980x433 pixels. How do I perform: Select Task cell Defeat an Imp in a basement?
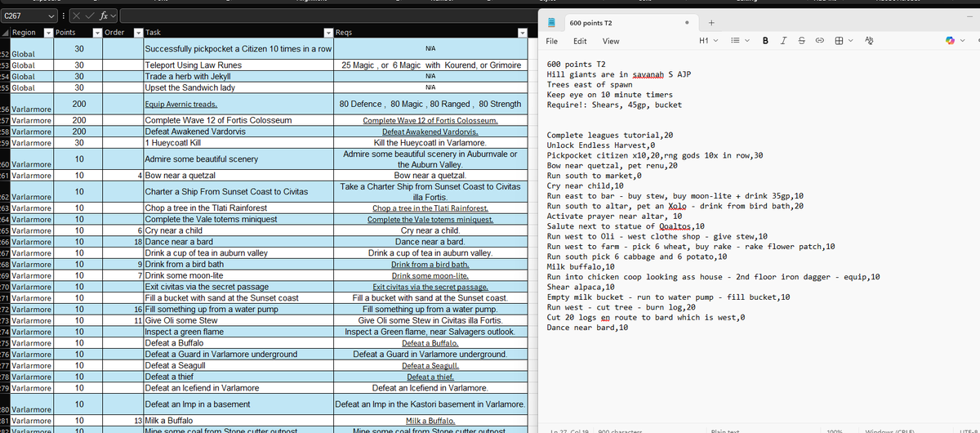point(238,404)
